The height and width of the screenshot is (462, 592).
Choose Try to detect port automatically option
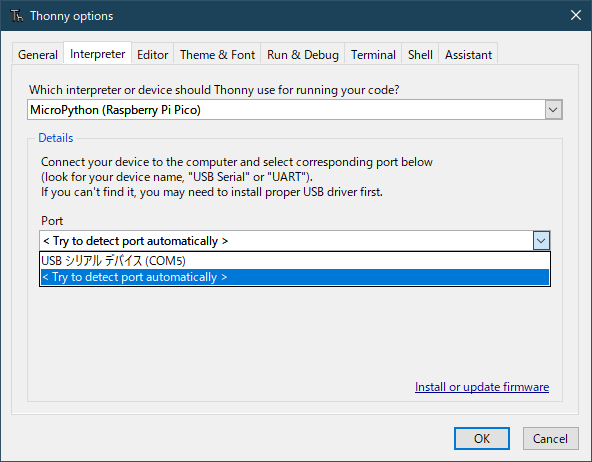[x=294, y=277]
